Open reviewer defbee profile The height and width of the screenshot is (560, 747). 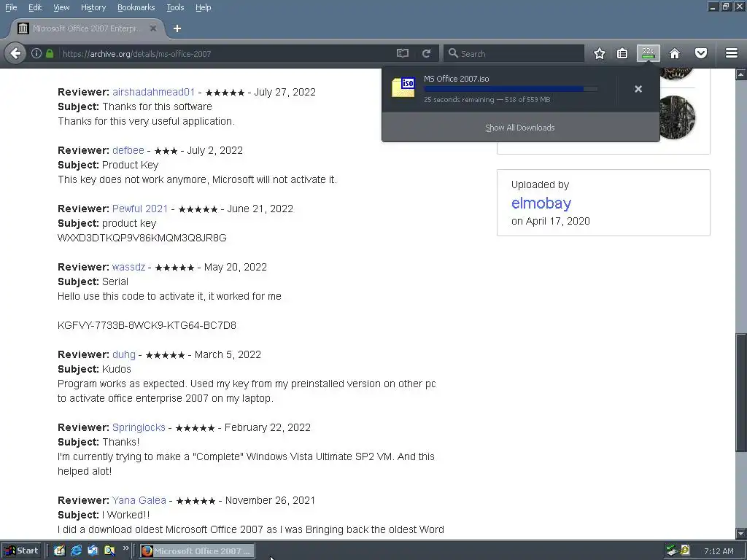pyautogui.click(x=128, y=150)
